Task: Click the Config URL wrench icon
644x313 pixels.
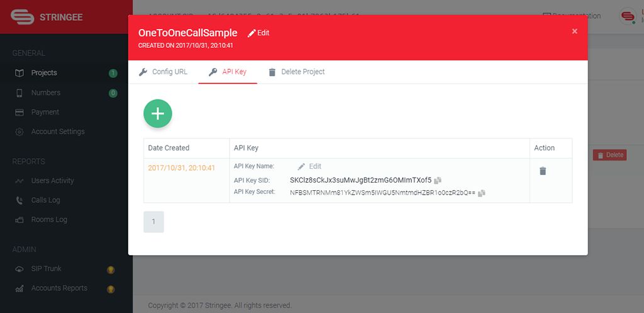Action: click(143, 72)
